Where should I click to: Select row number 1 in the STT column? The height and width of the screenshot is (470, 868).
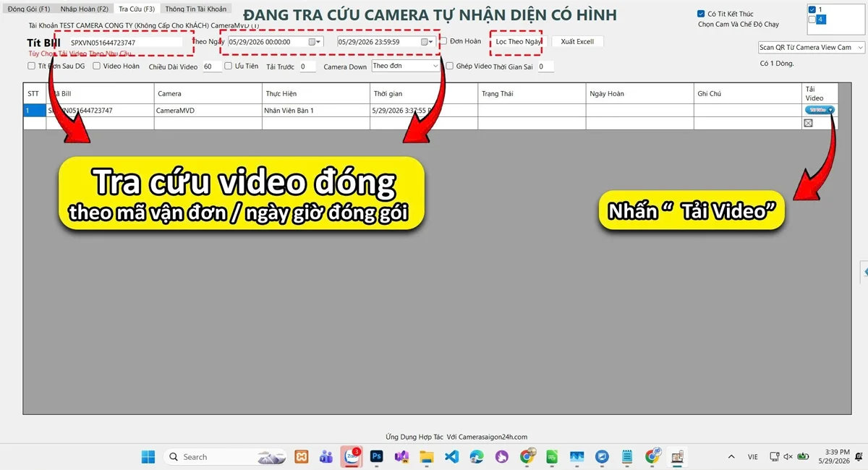point(35,111)
